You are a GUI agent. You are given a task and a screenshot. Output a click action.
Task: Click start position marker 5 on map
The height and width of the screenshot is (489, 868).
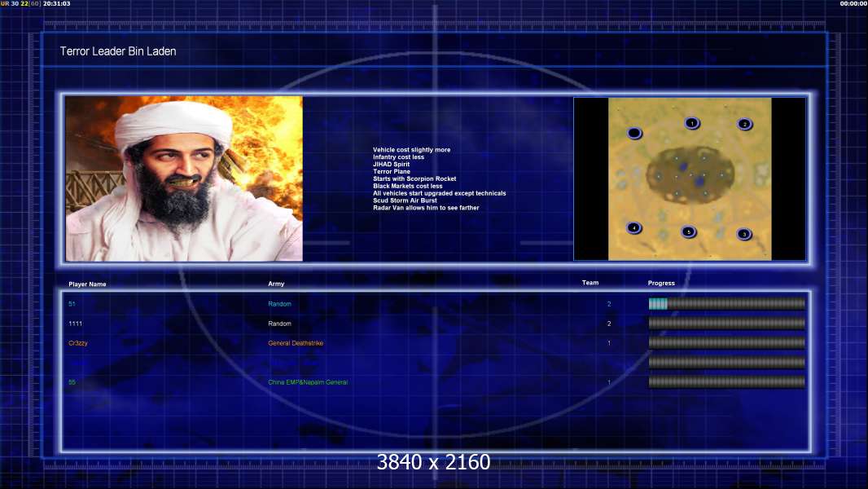pyautogui.click(x=688, y=232)
